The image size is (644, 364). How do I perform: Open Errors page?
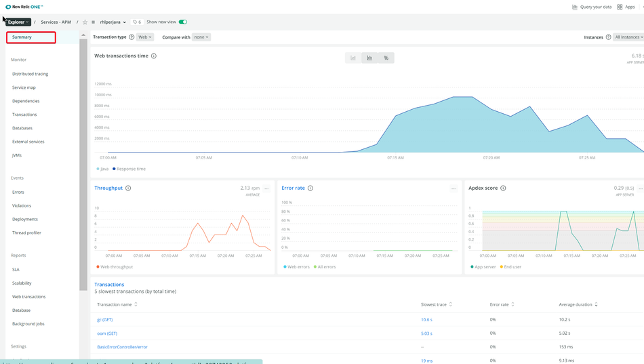click(x=18, y=193)
